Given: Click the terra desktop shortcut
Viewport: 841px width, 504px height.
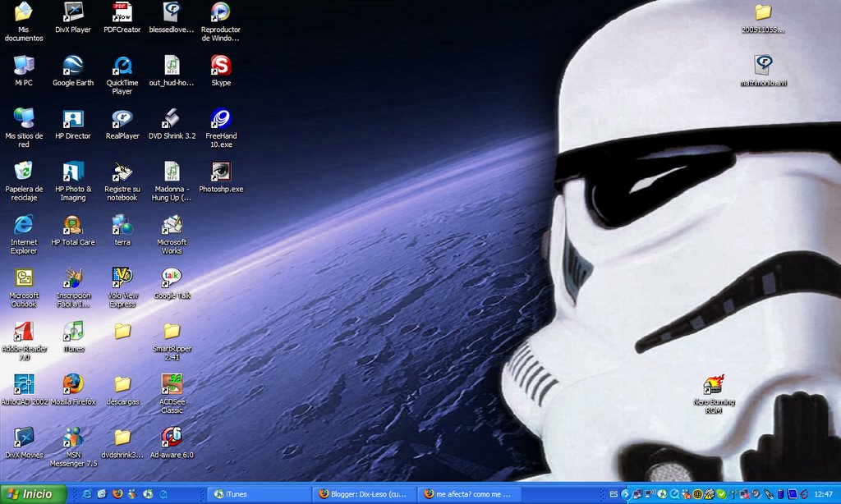Looking at the screenshot, I should [x=122, y=225].
